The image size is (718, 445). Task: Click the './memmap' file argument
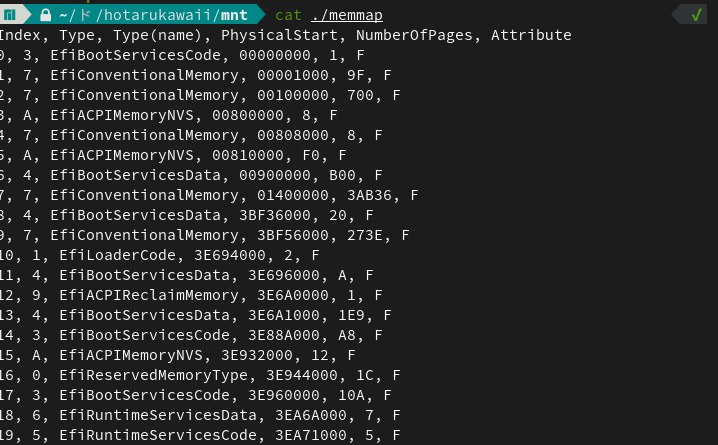click(x=347, y=14)
